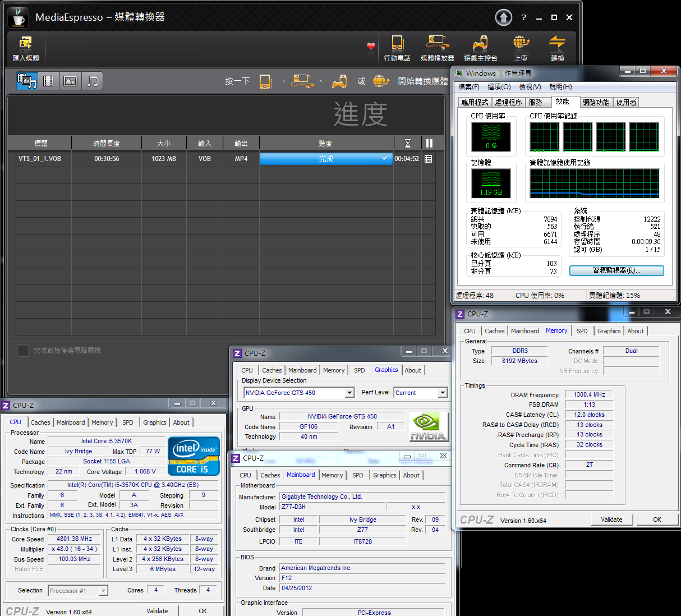
Task: Switch to 應用程式 tab in Task Manager
Action: pos(475,102)
